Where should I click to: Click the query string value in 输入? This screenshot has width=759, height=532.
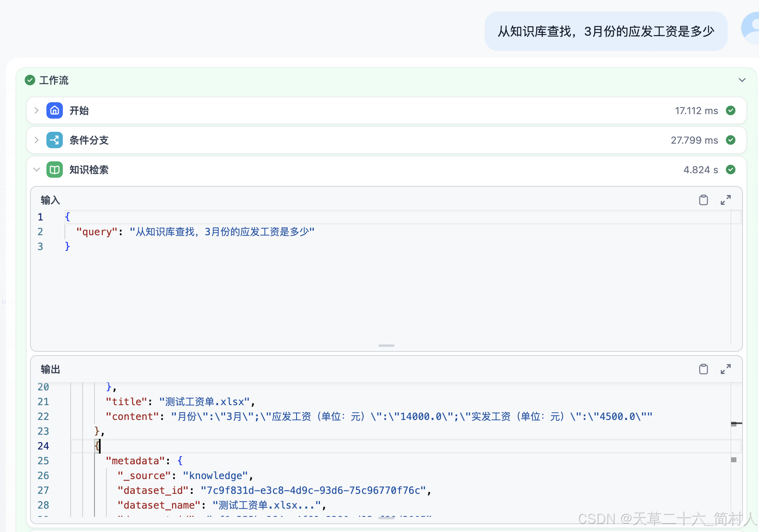click(222, 232)
